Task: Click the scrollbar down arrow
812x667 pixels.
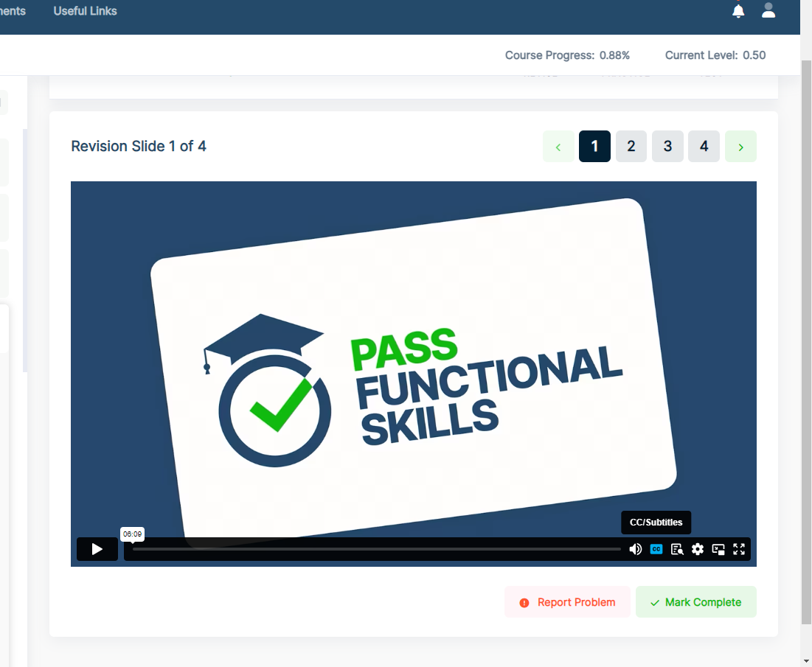Action: coord(806,661)
